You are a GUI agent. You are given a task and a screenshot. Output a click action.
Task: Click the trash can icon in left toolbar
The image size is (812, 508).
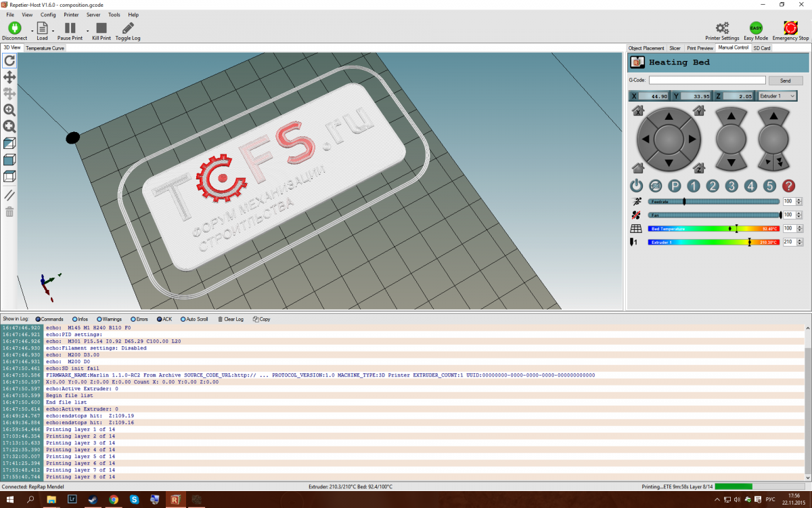click(9, 212)
